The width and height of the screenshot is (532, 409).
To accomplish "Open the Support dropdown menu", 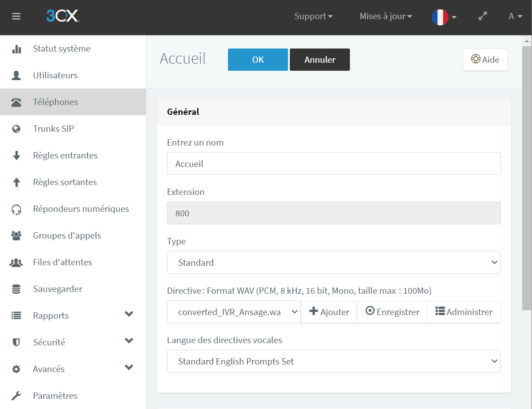I will click(x=313, y=16).
